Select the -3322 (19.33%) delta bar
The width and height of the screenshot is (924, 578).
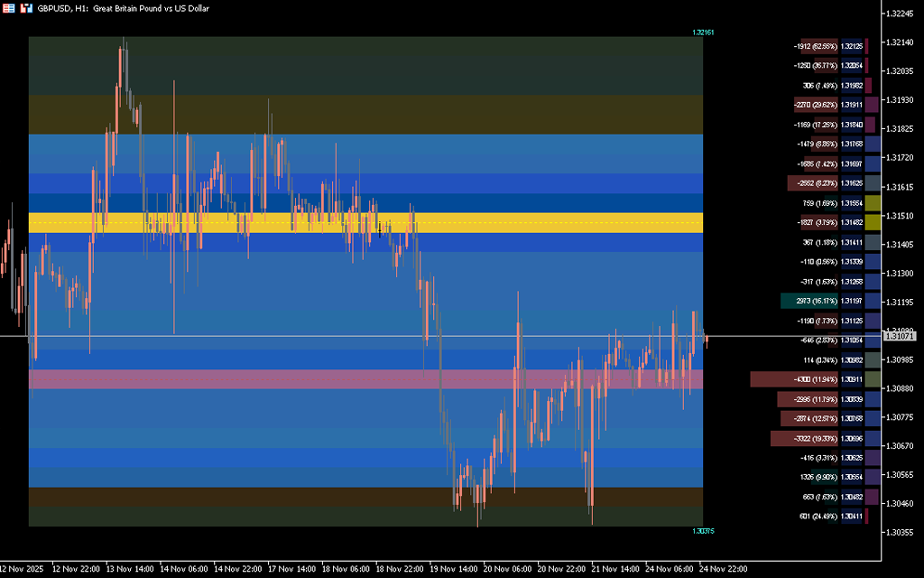click(x=804, y=439)
